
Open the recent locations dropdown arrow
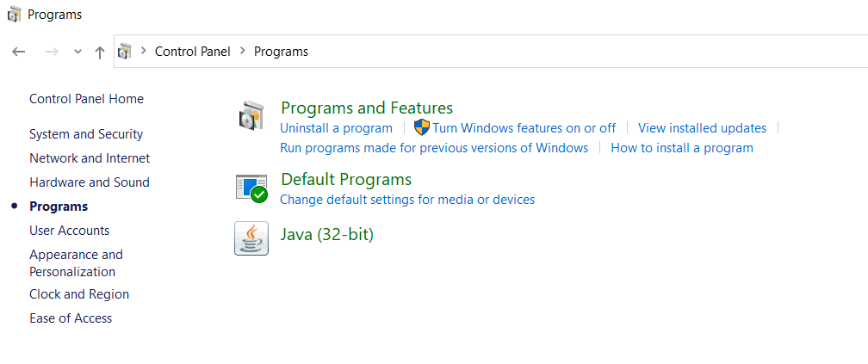[x=77, y=52]
